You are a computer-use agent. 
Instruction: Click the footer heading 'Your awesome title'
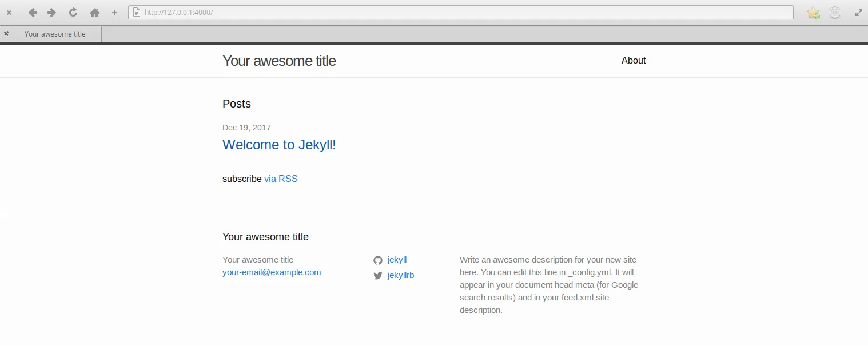point(265,237)
